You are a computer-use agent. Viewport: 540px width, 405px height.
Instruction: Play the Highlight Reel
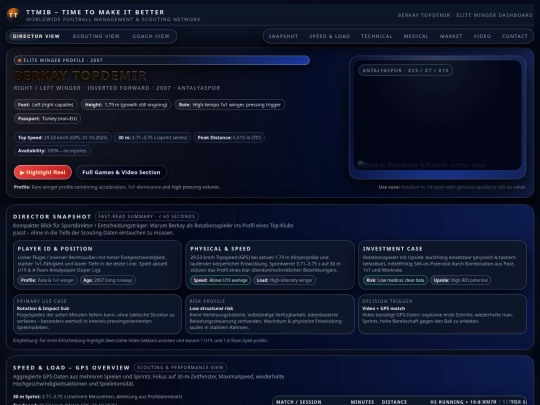pos(43,172)
